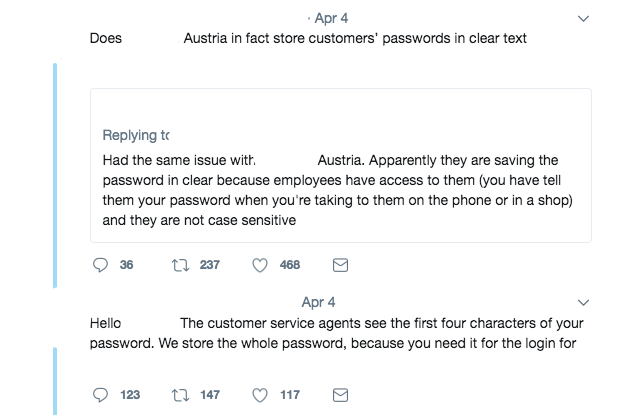
Task: Click the 'Replying to' text in quoted tweet
Action: click(x=136, y=135)
